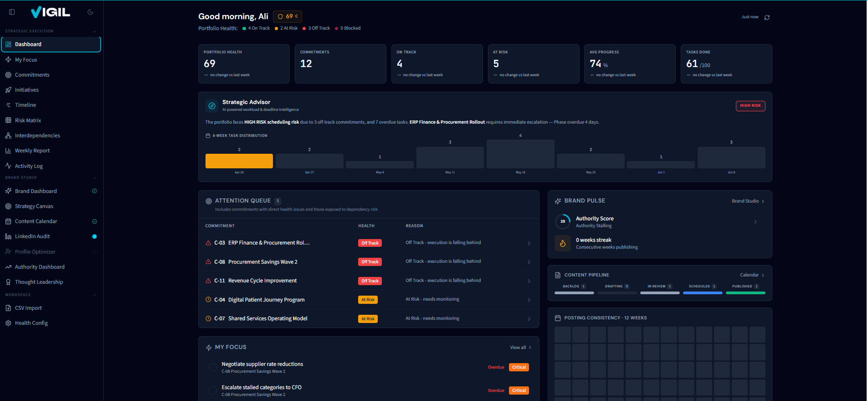Click the Strategy Canvas target icon
The image size is (868, 401).
pos(8,206)
